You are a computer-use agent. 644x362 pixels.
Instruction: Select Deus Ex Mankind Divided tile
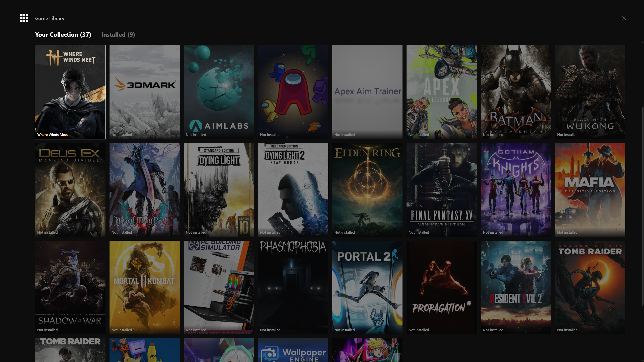click(70, 190)
